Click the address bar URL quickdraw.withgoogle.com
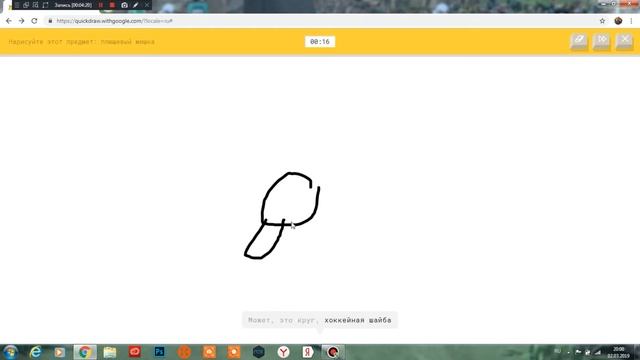Screen dimensions: 640x360 (x=114, y=21)
